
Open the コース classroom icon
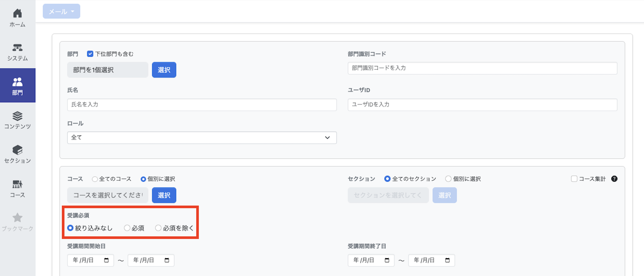[x=17, y=184]
